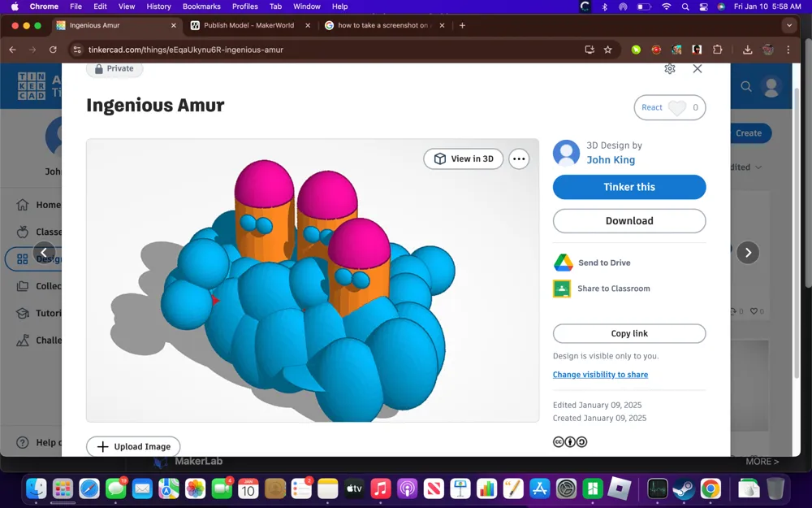812x508 pixels.
Task: Open Roblox from the Dock
Action: (x=620, y=488)
